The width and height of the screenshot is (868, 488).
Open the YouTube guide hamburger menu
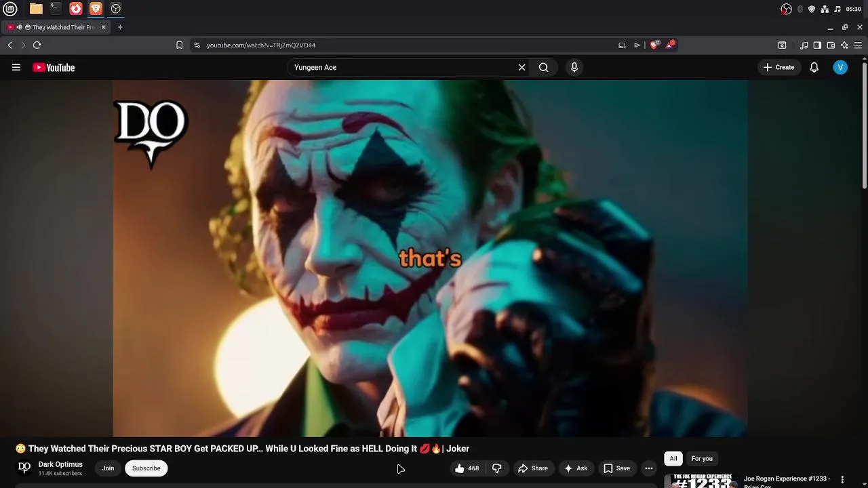click(x=16, y=67)
